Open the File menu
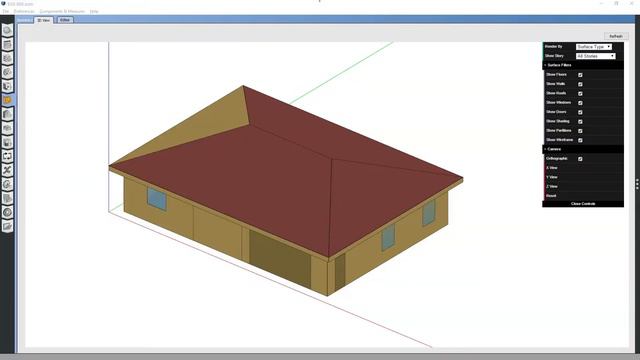 [x=6, y=11]
